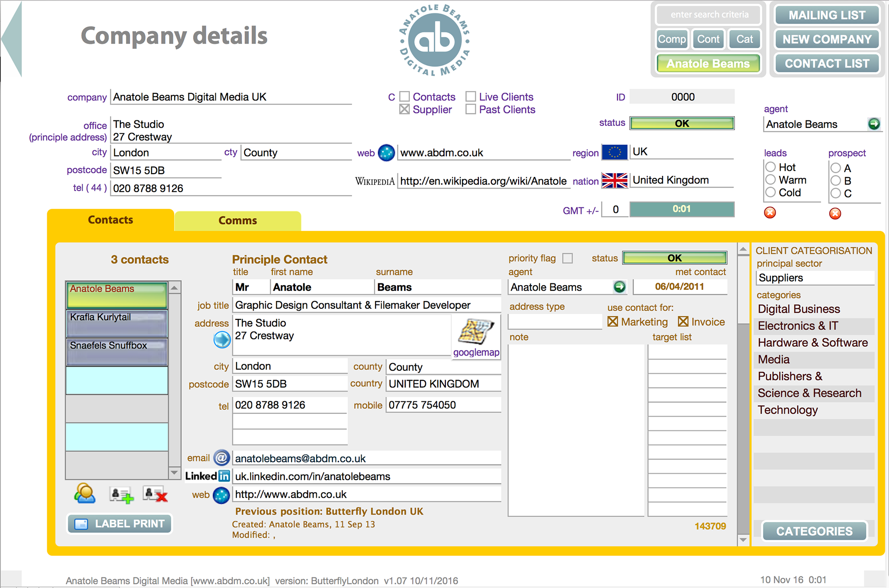Screen dimensions: 889x588
Task: Click the delete contact icon
Action: pos(155,494)
